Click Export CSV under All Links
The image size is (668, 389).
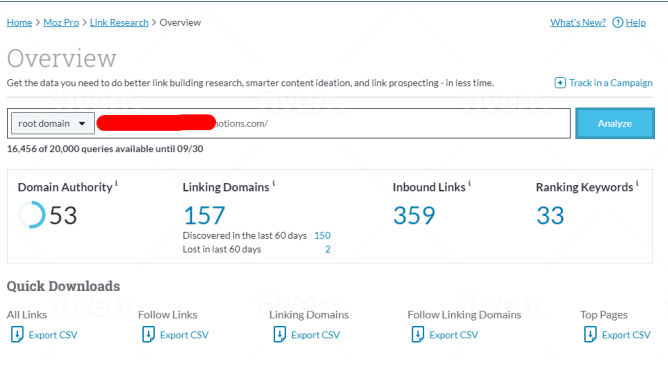(x=53, y=335)
